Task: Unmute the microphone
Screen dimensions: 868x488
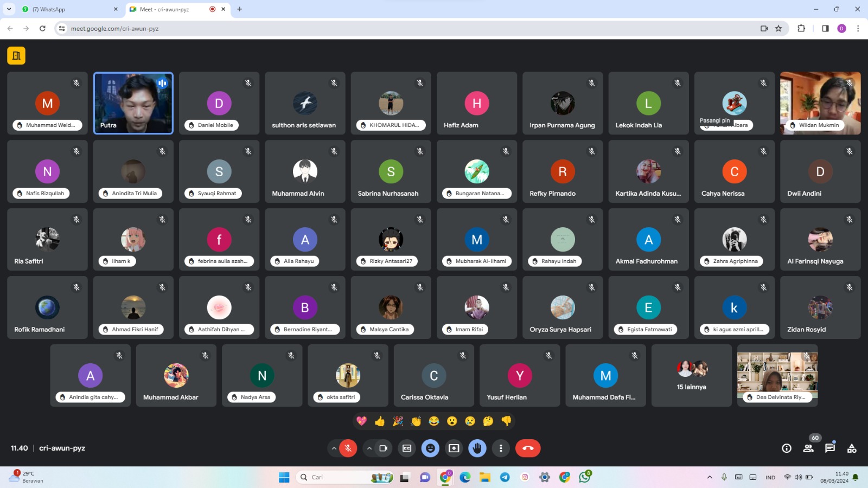Action: [348, 448]
